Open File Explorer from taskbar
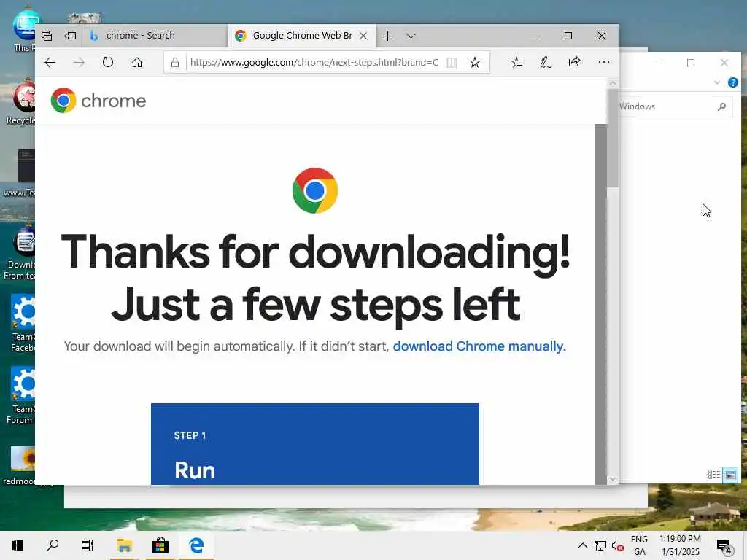Screen dimensions: 747x560 [125, 545]
